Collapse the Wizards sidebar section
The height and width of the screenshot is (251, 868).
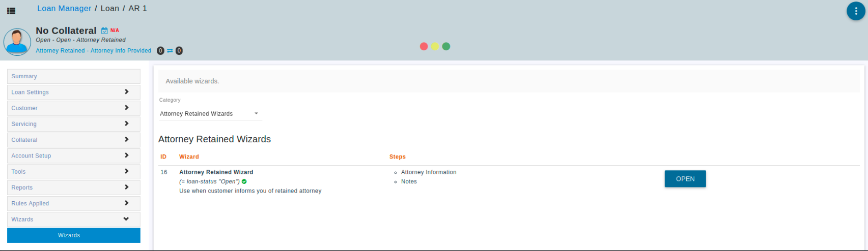tap(74, 219)
